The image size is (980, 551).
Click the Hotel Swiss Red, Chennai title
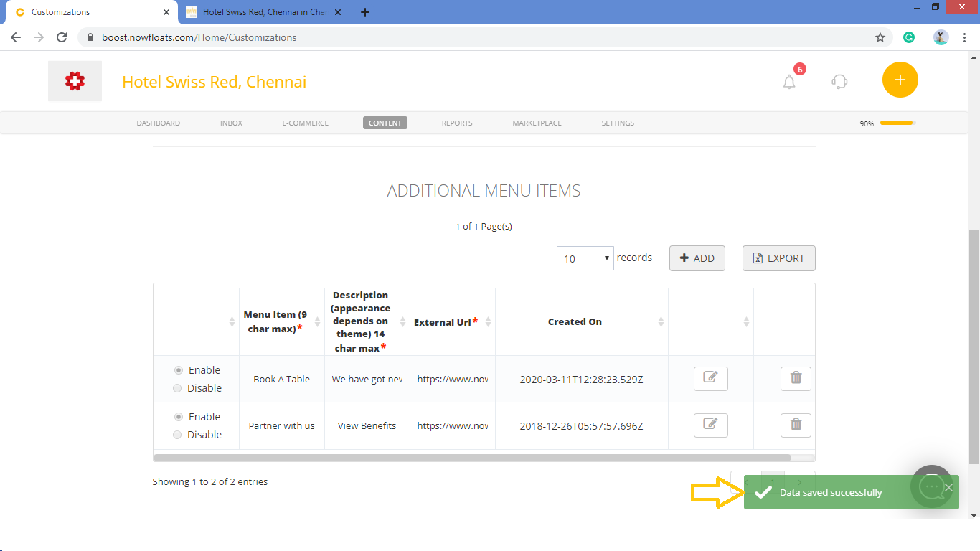coord(215,82)
